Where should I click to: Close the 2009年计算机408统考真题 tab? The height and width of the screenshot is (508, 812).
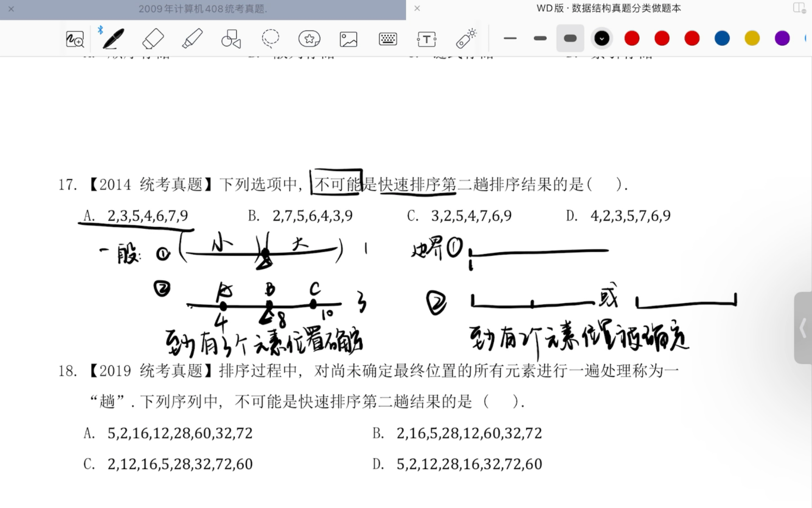[11, 9]
